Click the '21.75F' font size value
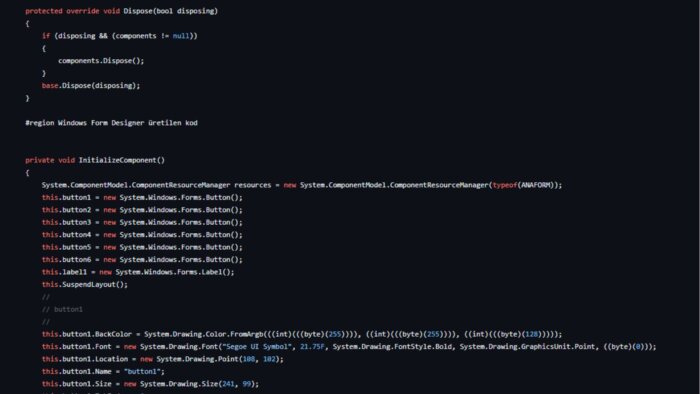 click(x=312, y=347)
